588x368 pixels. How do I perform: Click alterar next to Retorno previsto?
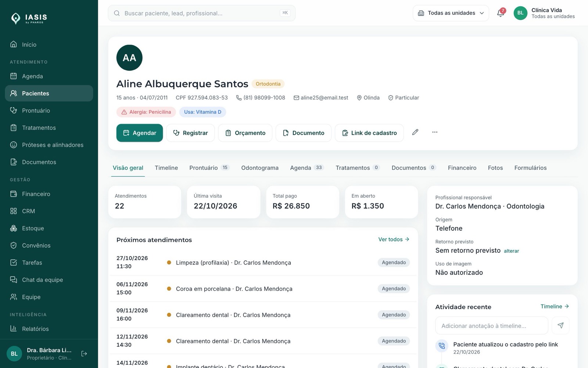(512, 251)
